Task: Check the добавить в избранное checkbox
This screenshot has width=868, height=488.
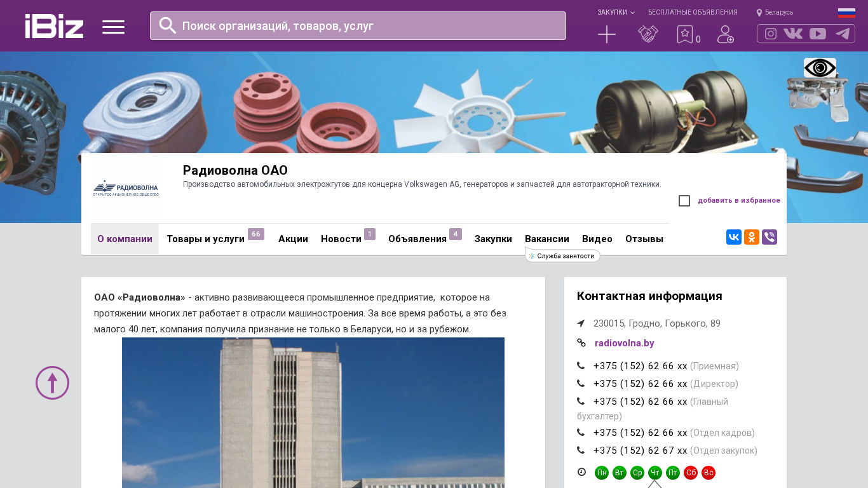Action: click(684, 201)
